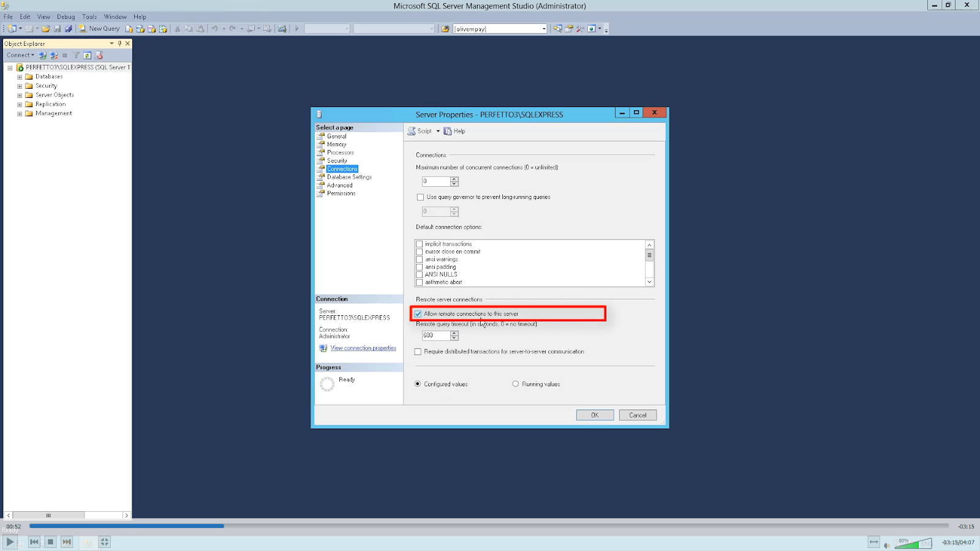Check the implicit transactions connection option
980x551 pixels.
420,244
